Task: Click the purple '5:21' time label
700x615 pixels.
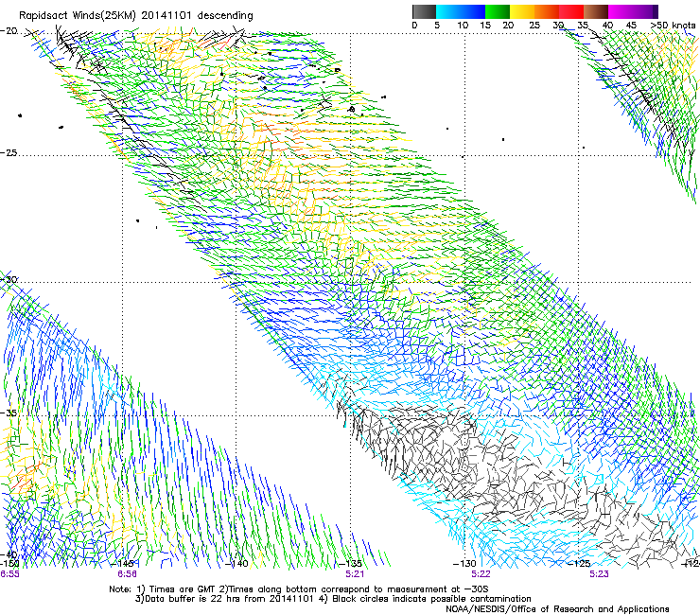Action: click(355, 574)
